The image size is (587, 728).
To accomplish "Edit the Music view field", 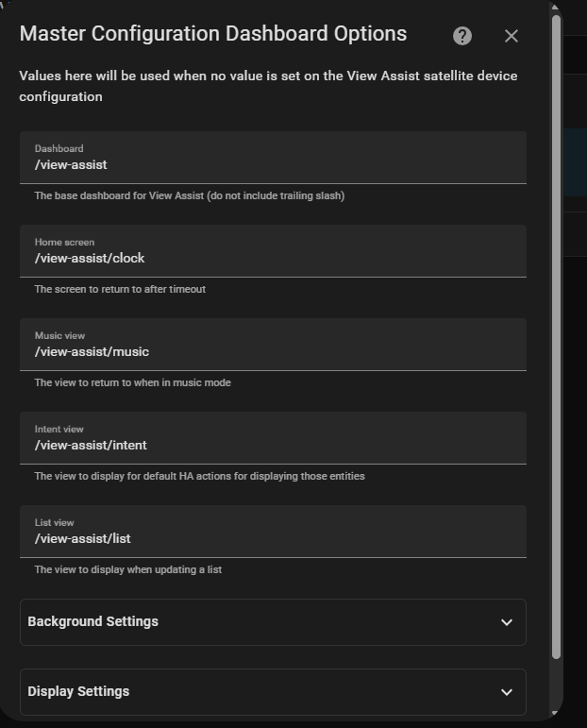I will [x=273, y=345].
